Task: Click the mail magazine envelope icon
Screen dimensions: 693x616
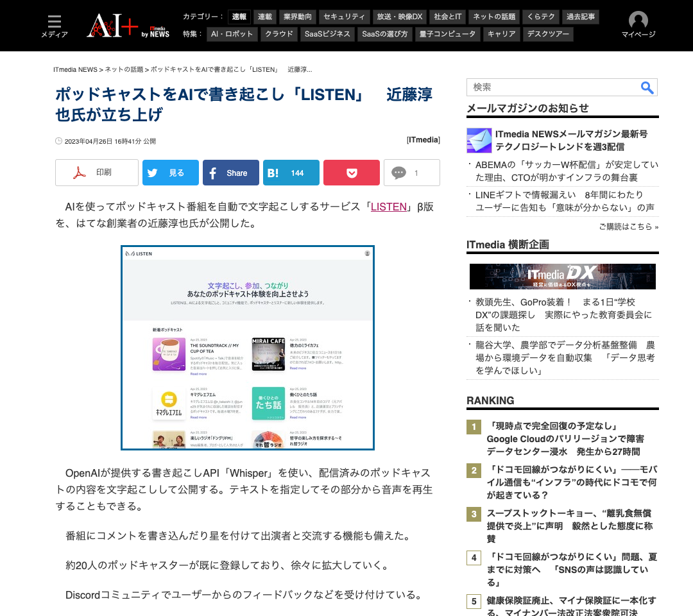Action: [x=479, y=140]
